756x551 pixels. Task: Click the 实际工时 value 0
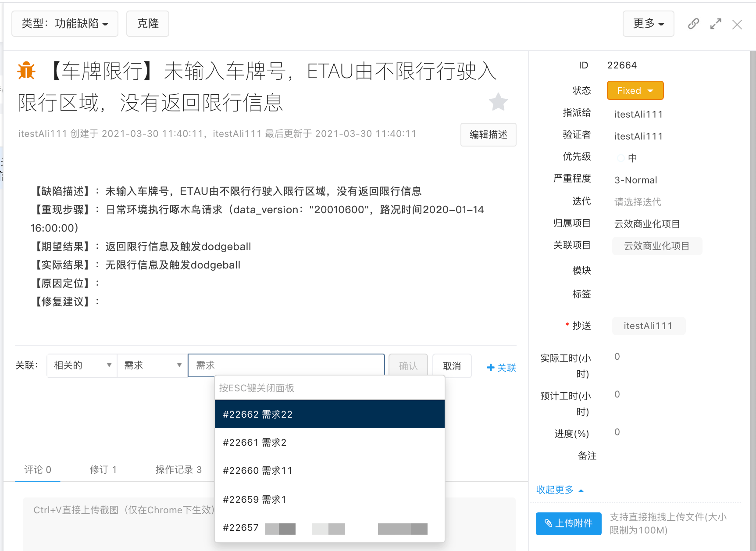click(x=617, y=356)
